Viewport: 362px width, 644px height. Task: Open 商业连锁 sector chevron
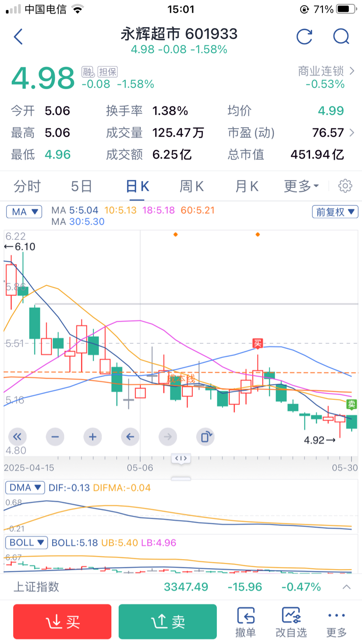pyautogui.click(x=352, y=71)
